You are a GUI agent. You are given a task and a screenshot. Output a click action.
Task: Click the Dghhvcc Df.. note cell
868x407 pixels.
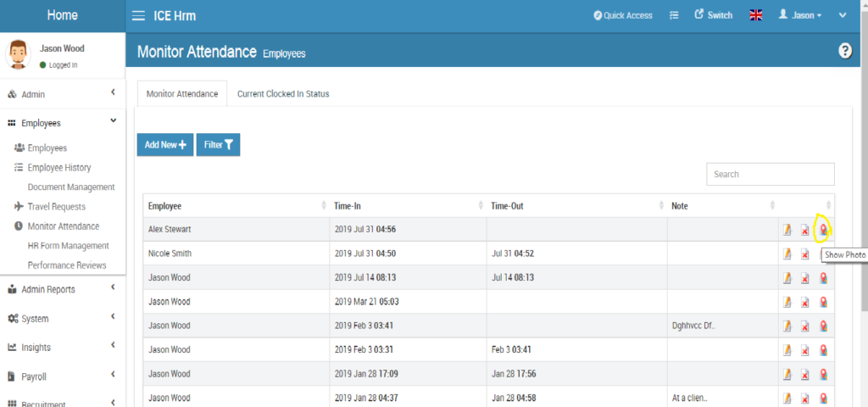(722, 326)
